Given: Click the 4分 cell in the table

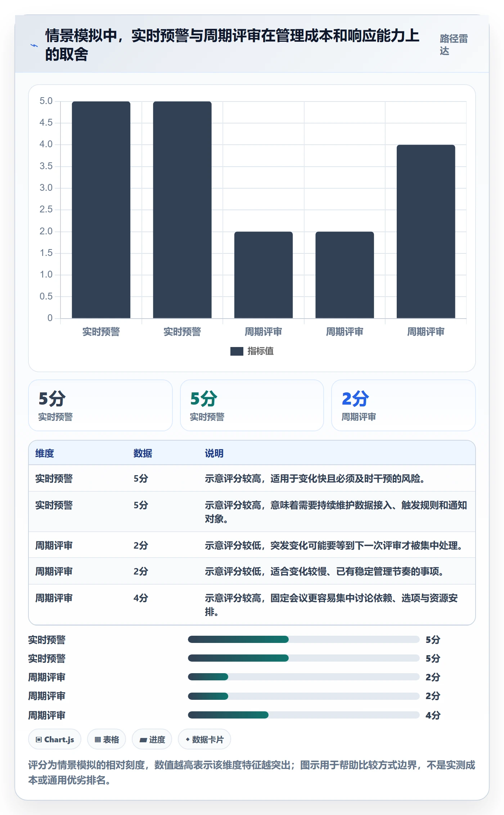Looking at the screenshot, I should coord(141,598).
